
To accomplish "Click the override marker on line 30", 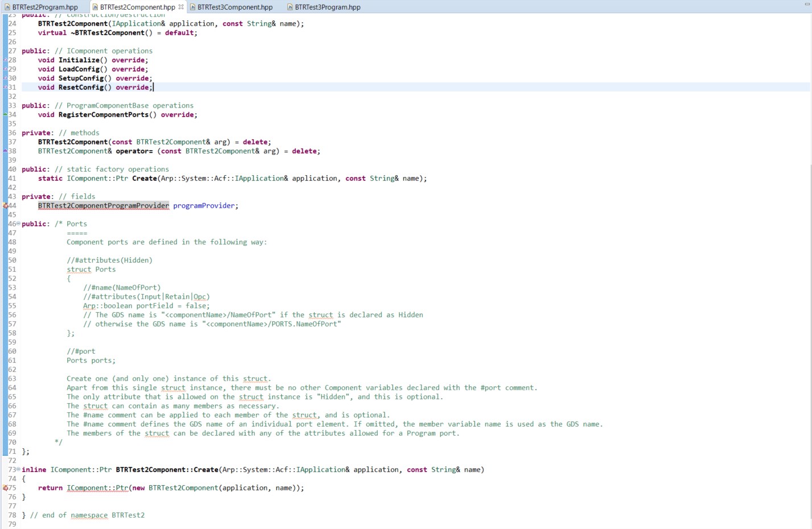I will (6, 78).
